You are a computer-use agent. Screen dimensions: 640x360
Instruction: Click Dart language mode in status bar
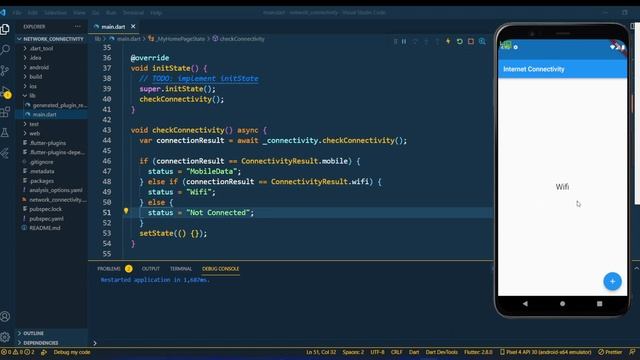[x=414, y=352]
